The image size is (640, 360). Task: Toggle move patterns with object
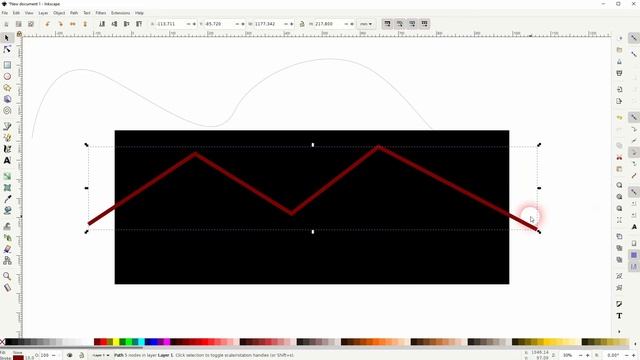[x=425, y=24]
